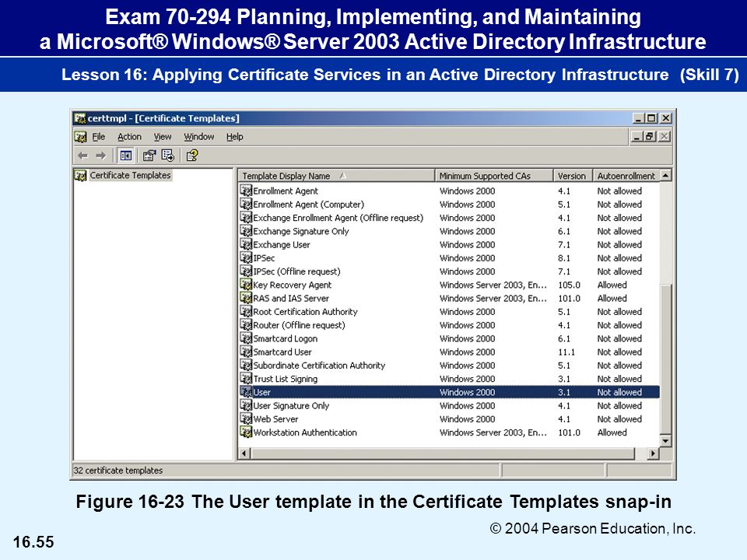Open the Action menu

point(130,137)
